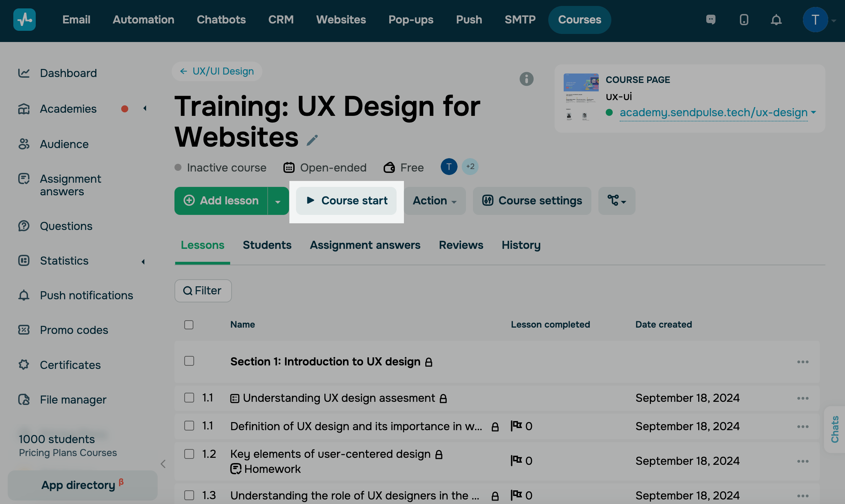Screen dimensions: 845x504
Task: Open the Action dropdown menu
Action: (434, 201)
